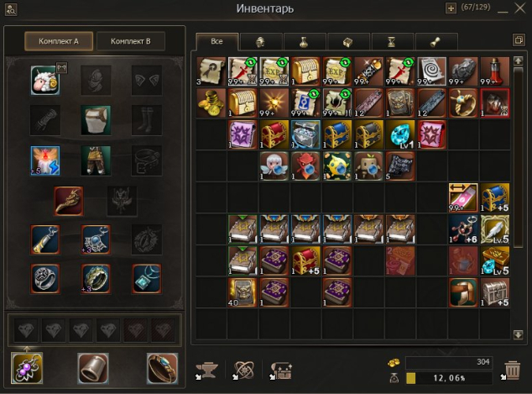Click the red potion flask item

coord(495,71)
